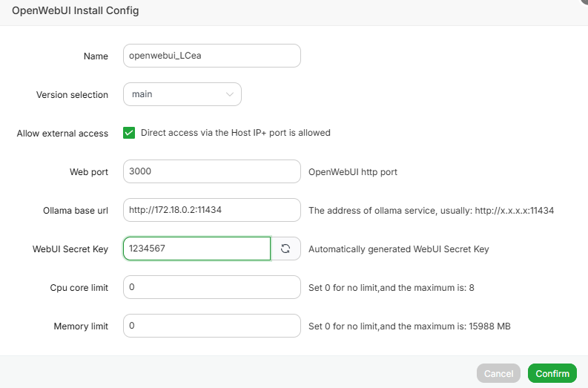Click the 'OpenWebUI http port' hint text
This screenshot has height=388, width=588.
tap(352, 172)
